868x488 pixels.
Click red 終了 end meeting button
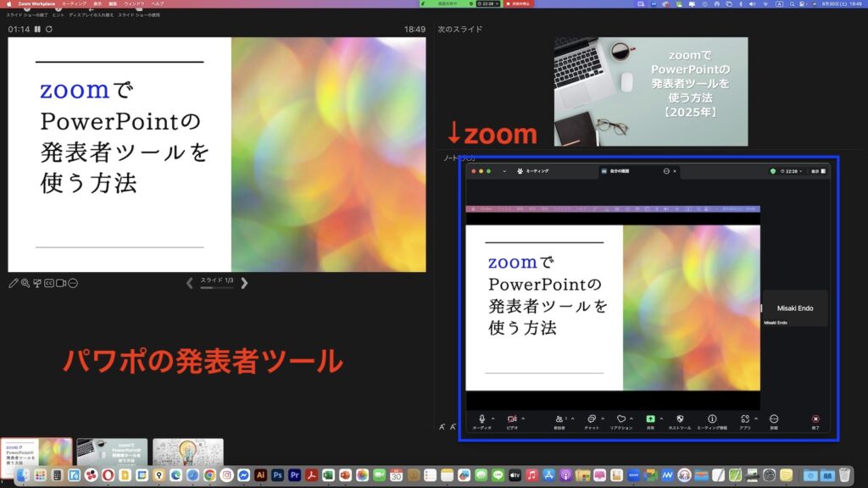(815, 421)
